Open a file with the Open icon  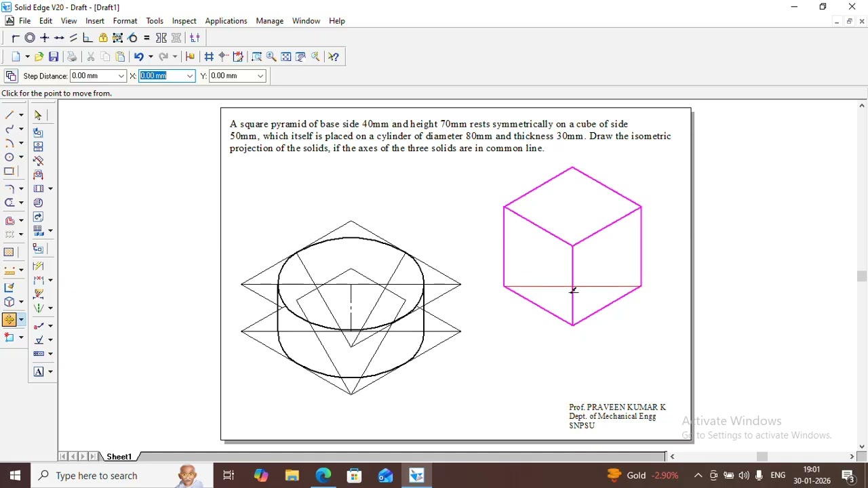coord(39,57)
